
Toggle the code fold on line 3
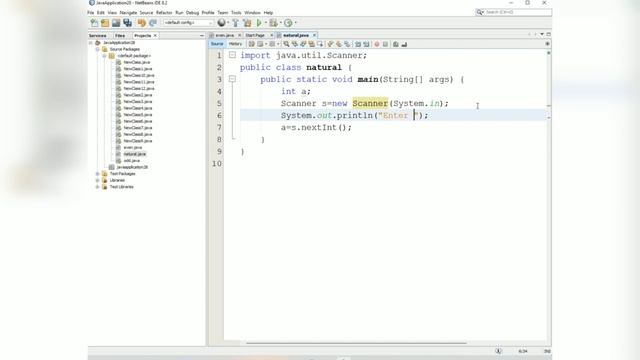[232, 79]
